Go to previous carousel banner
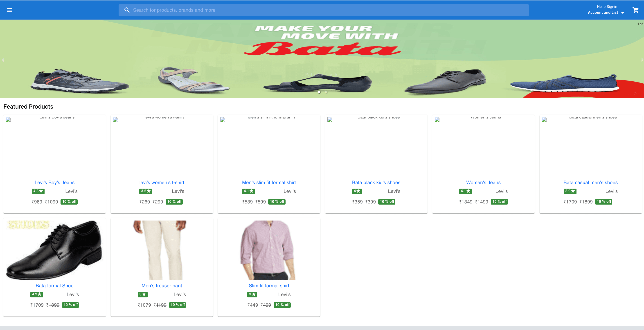Image resolution: width=644 pixels, height=330 pixels. (3, 60)
